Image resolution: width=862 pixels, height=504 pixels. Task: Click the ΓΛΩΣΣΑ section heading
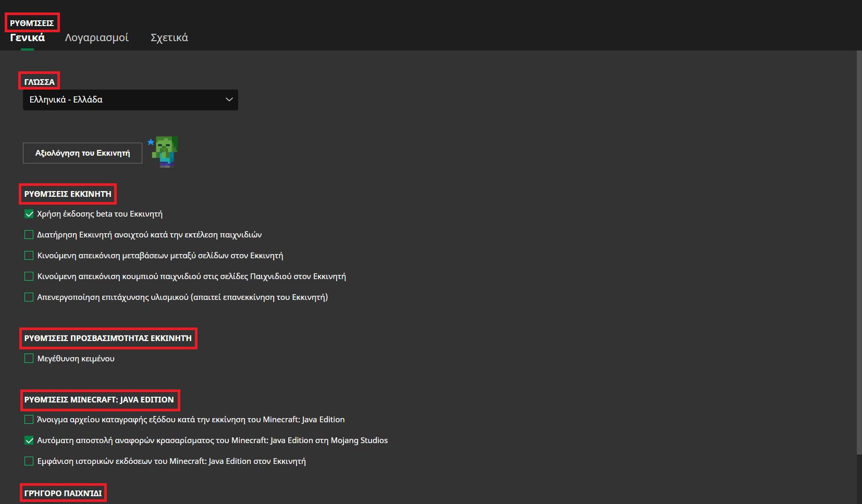(x=39, y=82)
